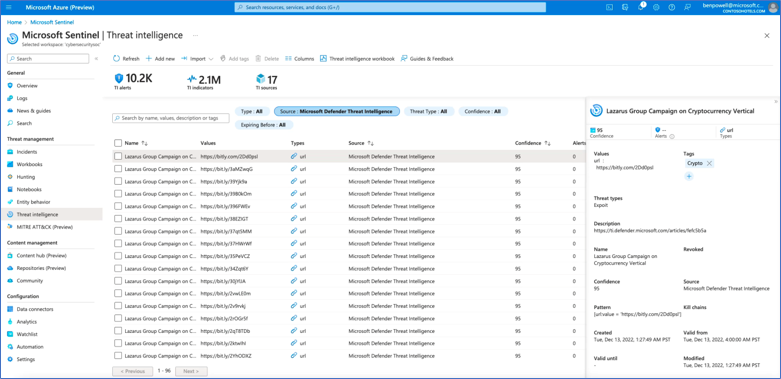This screenshot has height=379, width=781.
Task: Click the Settings sidebar icon
Action: click(x=10, y=359)
